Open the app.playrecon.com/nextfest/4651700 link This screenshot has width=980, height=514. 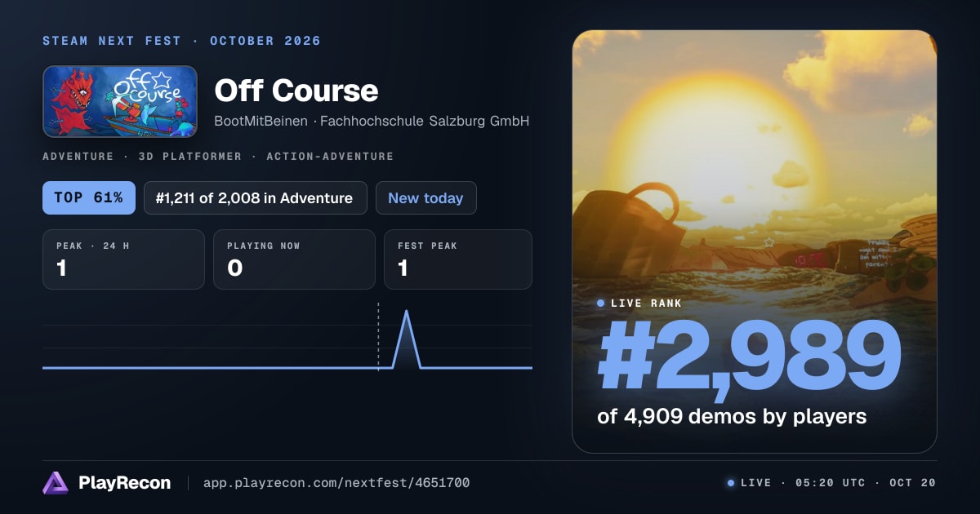336,483
